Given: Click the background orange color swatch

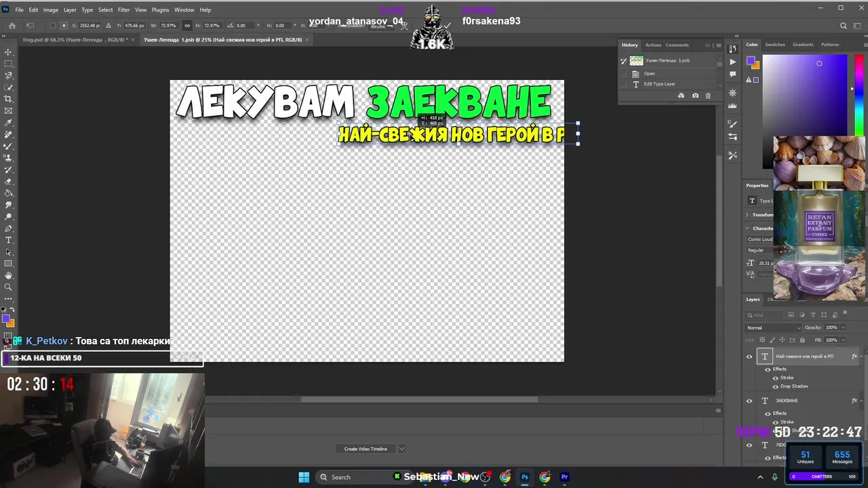Looking at the screenshot, I should [x=11, y=323].
